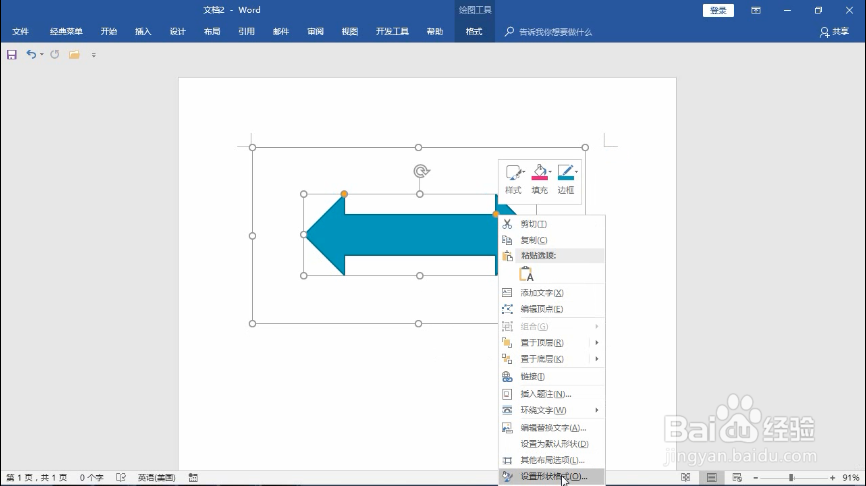Click the Redo icon
Viewport: 866px width, 486px height.
tap(55, 55)
